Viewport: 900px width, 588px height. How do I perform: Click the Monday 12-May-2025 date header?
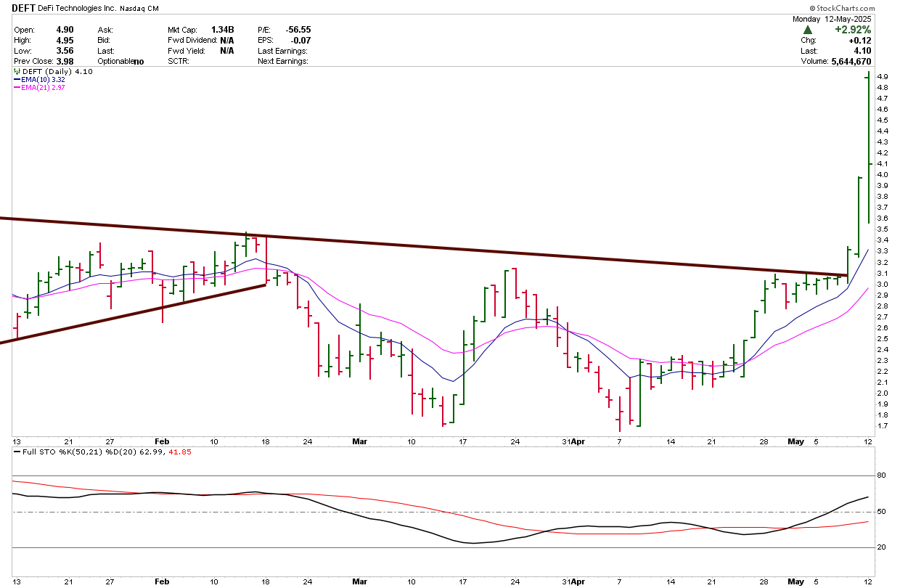coord(831,20)
